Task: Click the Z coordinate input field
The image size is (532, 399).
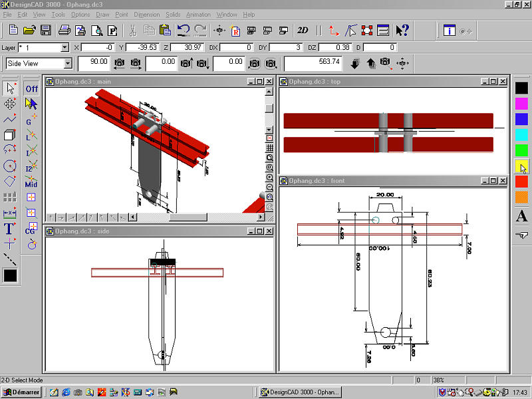Action: [x=186, y=48]
